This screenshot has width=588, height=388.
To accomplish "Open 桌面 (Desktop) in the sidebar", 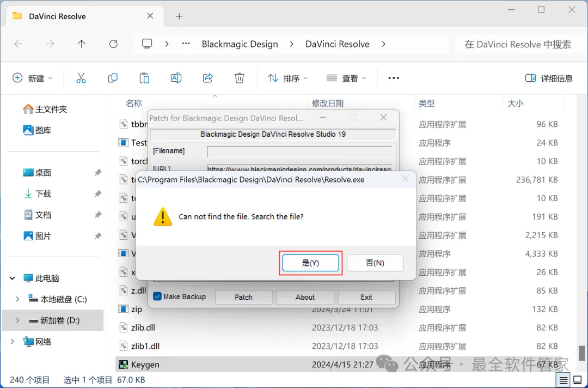I will coord(37,173).
